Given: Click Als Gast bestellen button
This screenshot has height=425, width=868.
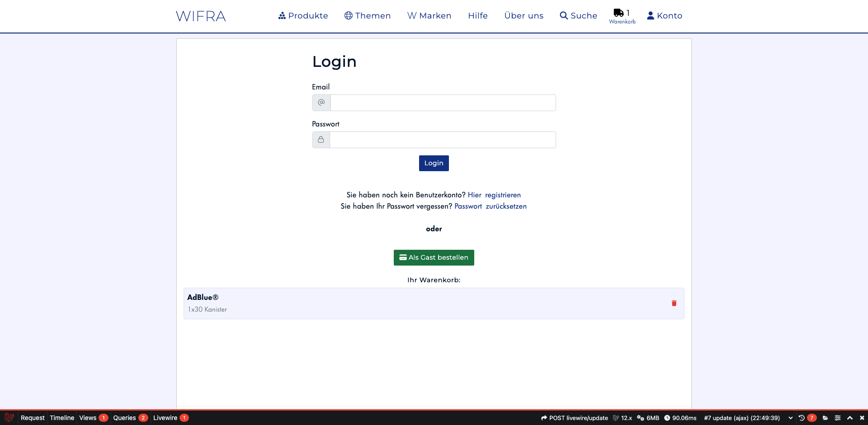Looking at the screenshot, I should [434, 257].
